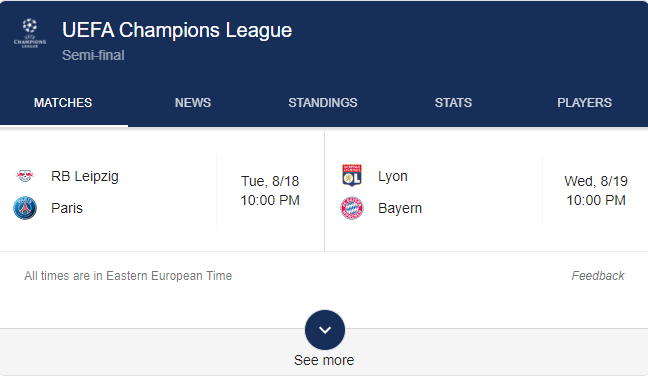Image resolution: width=648 pixels, height=379 pixels.
Task: Select the RB Leipzig team name
Action: tap(85, 176)
